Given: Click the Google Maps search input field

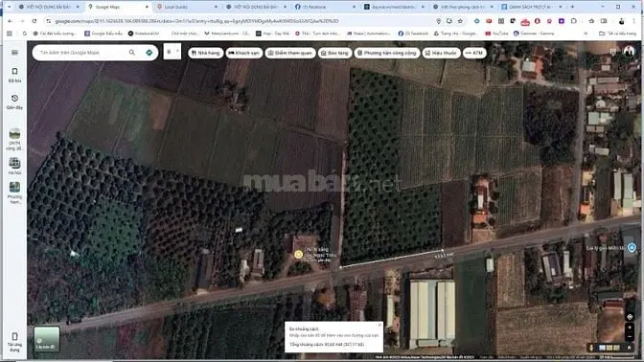Looking at the screenshot, I should point(82,53).
